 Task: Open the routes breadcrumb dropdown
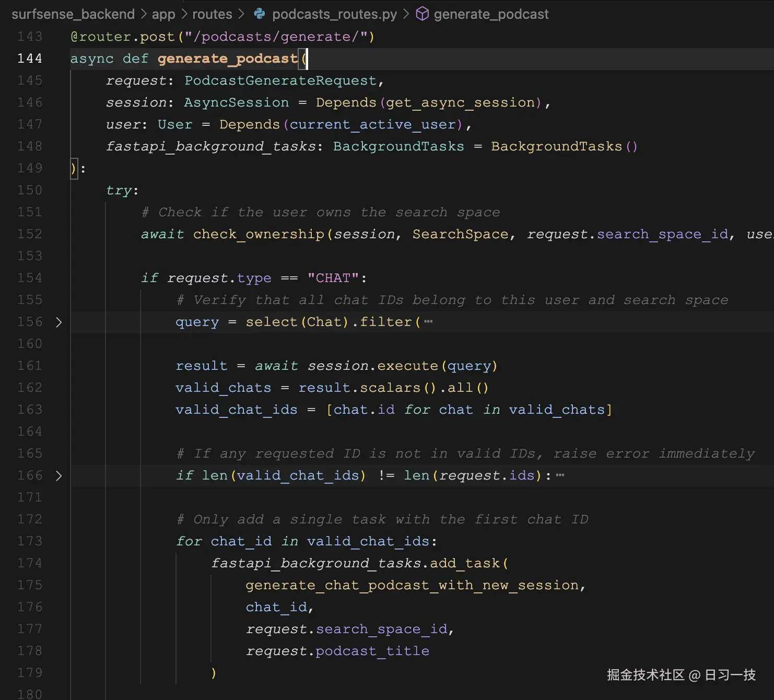click(212, 14)
